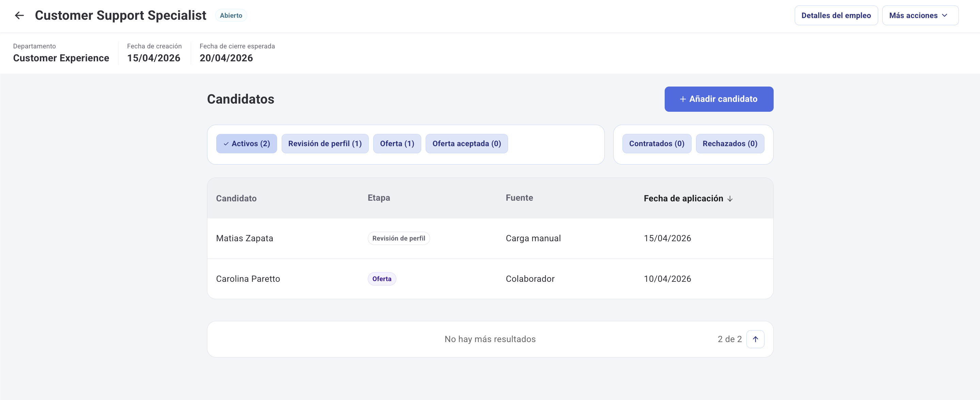This screenshot has height=400, width=980.
Task: Click the Oferta stage badge for Carolina
Action: [382, 279]
